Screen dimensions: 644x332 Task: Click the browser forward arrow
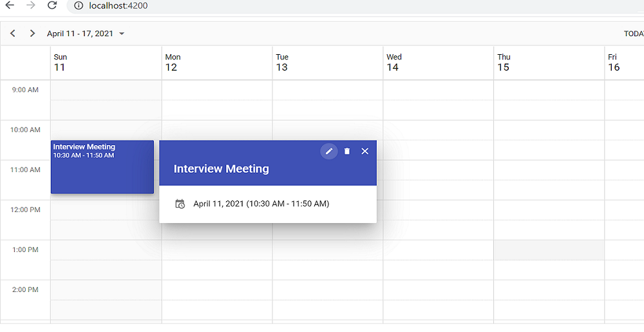click(x=31, y=5)
